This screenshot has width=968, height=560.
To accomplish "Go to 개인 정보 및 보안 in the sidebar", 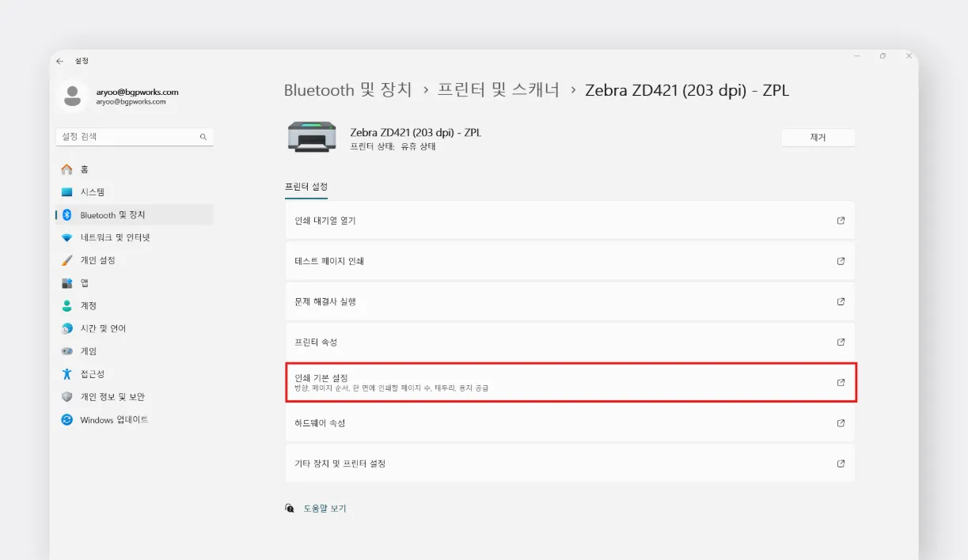I will click(135, 397).
